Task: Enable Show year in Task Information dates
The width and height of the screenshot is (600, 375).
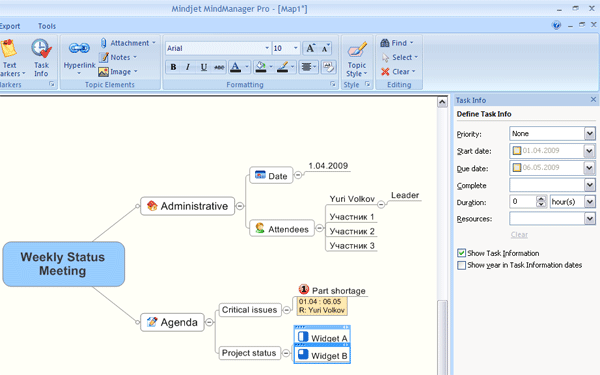Action: pos(461,265)
